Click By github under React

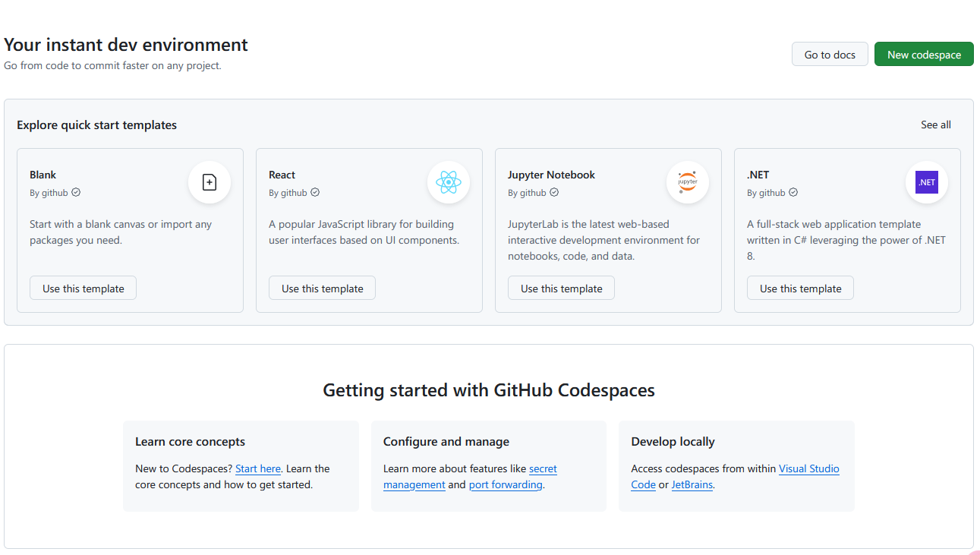point(288,193)
